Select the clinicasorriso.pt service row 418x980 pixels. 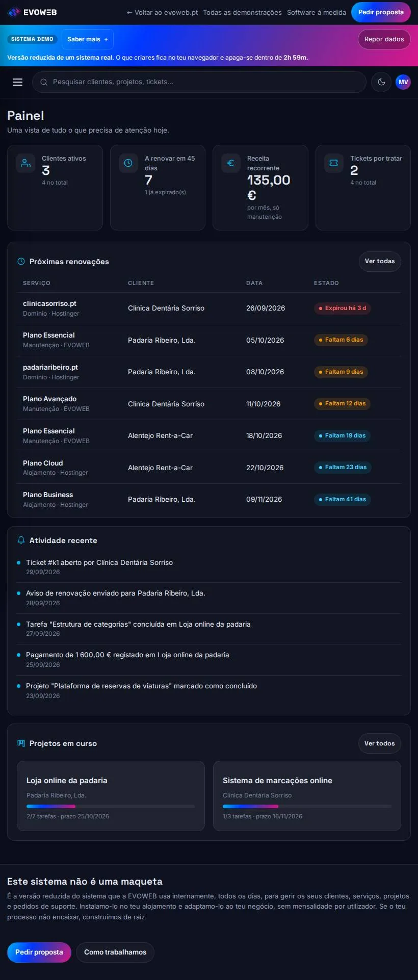(209, 308)
